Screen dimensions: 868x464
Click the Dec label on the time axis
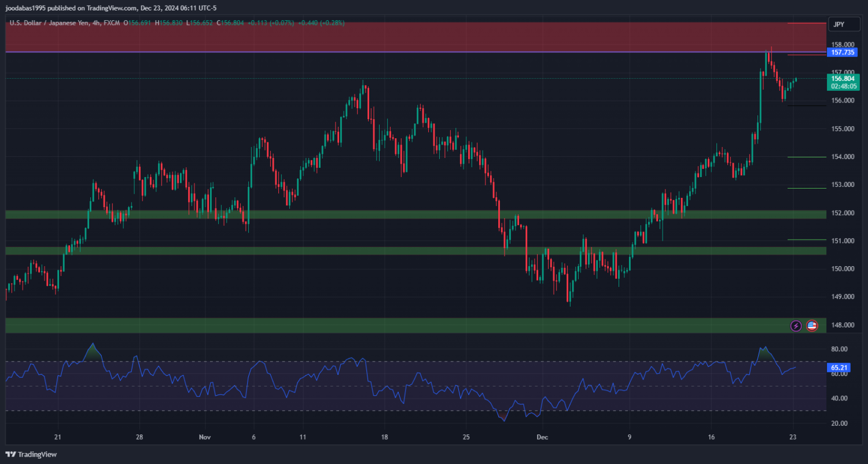click(x=542, y=437)
